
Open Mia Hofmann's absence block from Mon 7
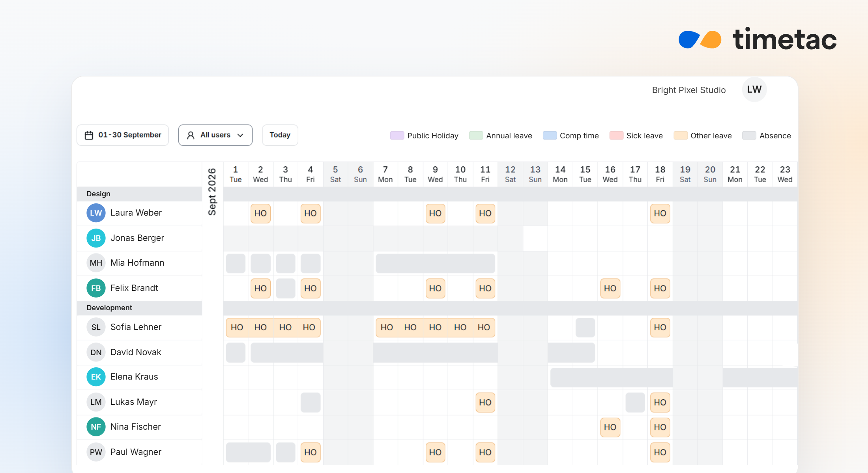pos(435,263)
